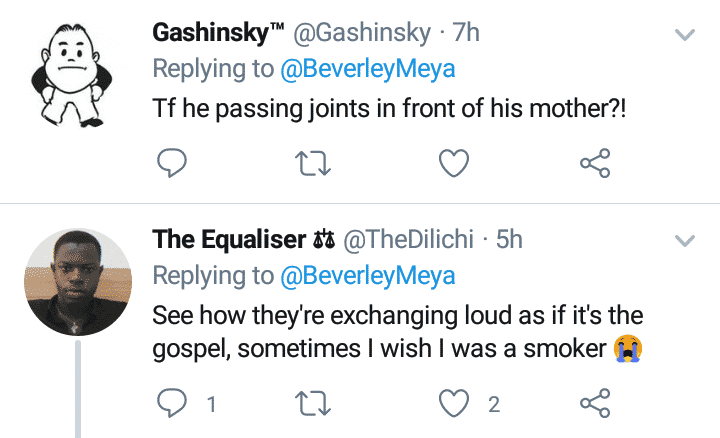Like Gashinsky's tweet

454,164
